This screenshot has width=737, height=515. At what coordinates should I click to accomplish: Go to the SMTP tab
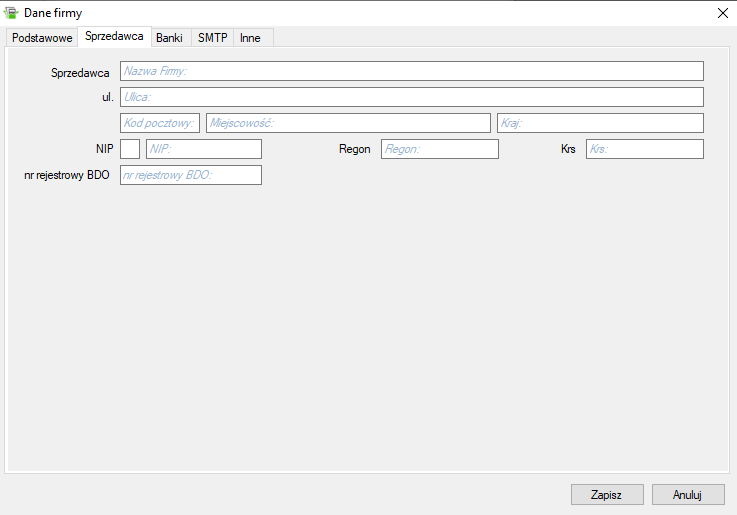point(212,38)
